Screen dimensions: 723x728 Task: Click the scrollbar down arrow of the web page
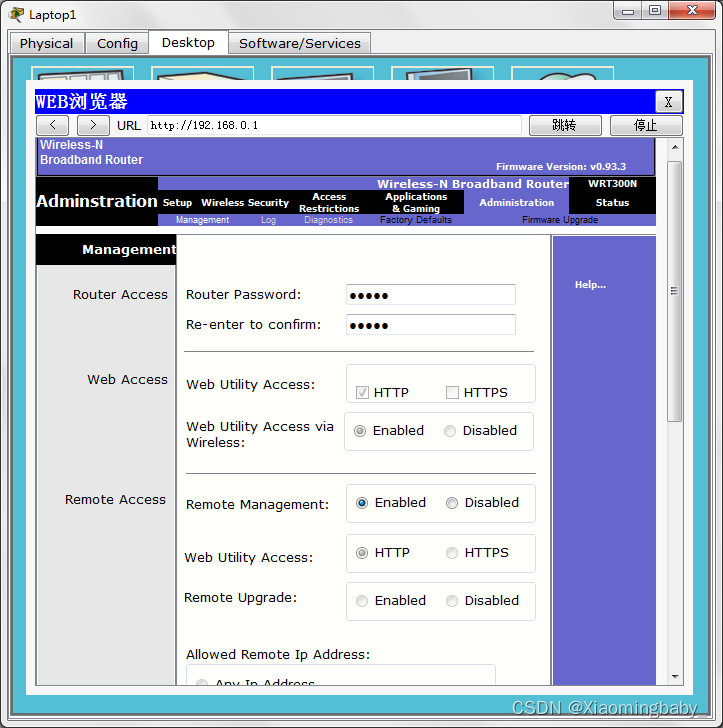point(675,676)
